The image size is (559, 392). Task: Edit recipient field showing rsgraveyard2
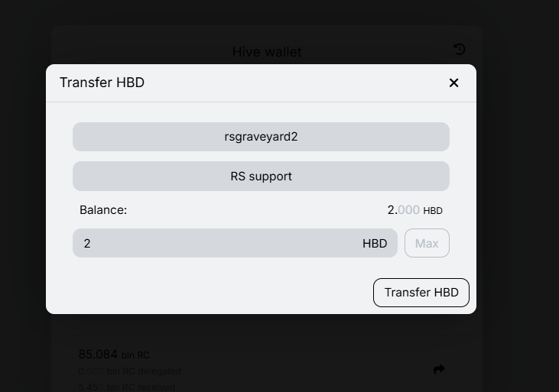click(261, 137)
